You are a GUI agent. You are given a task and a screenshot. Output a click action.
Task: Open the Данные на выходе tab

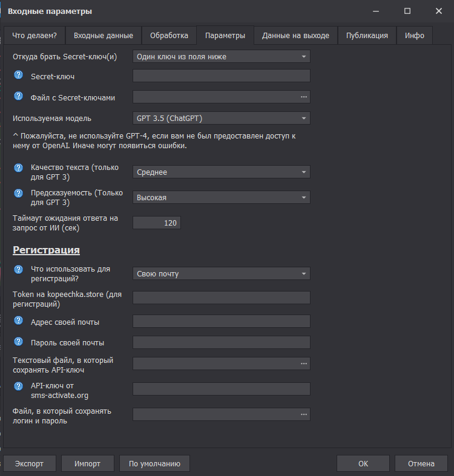click(295, 36)
